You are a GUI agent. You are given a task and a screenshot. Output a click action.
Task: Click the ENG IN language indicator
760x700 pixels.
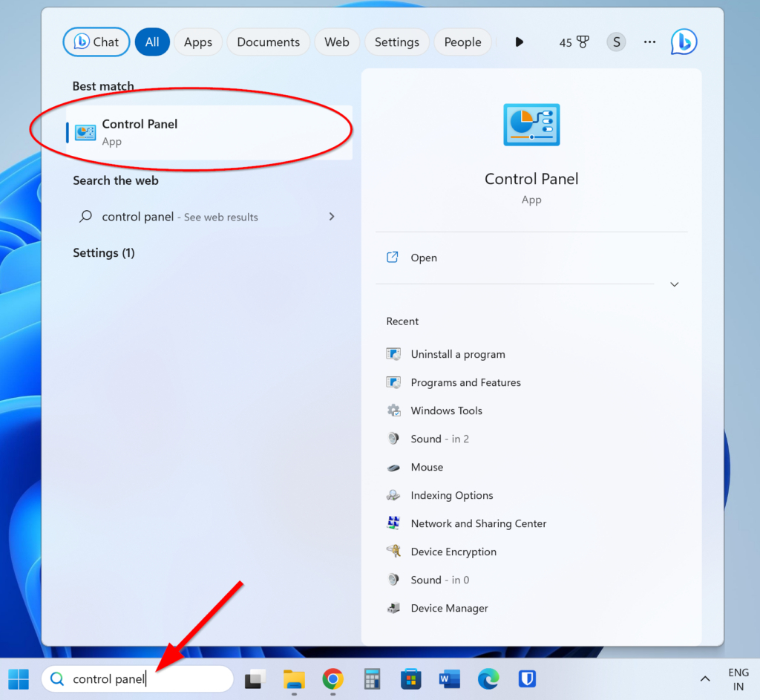tap(738, 679)
